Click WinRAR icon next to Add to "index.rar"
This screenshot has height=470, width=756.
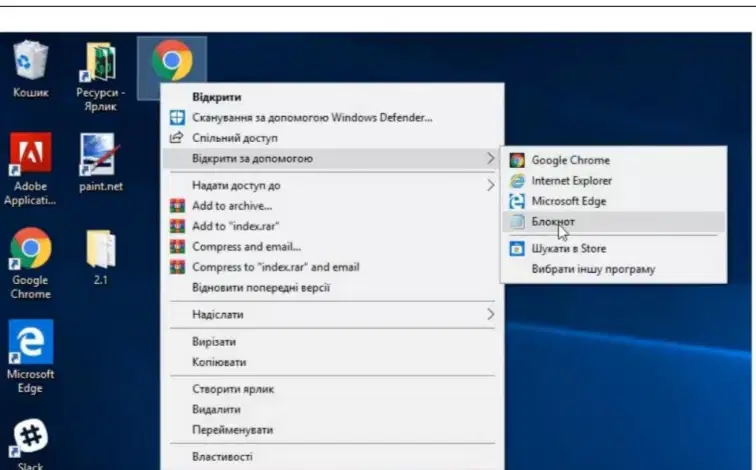pyautogui.click(x=177, y=226)
